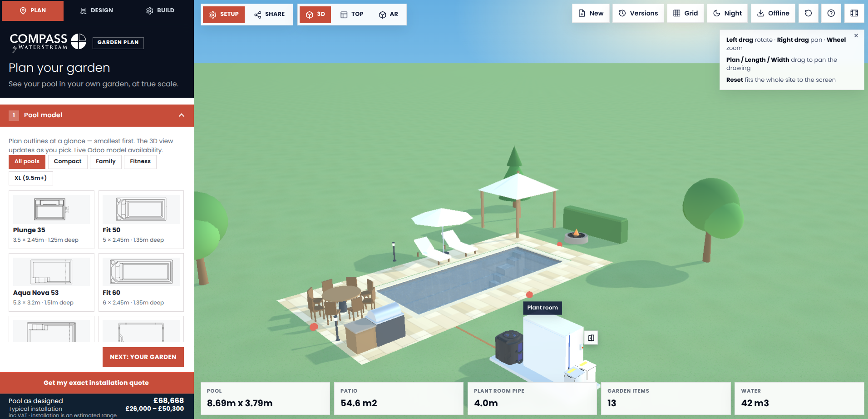Toggle the Grid overlay
868x419 pixels.
tap(686, 13)
